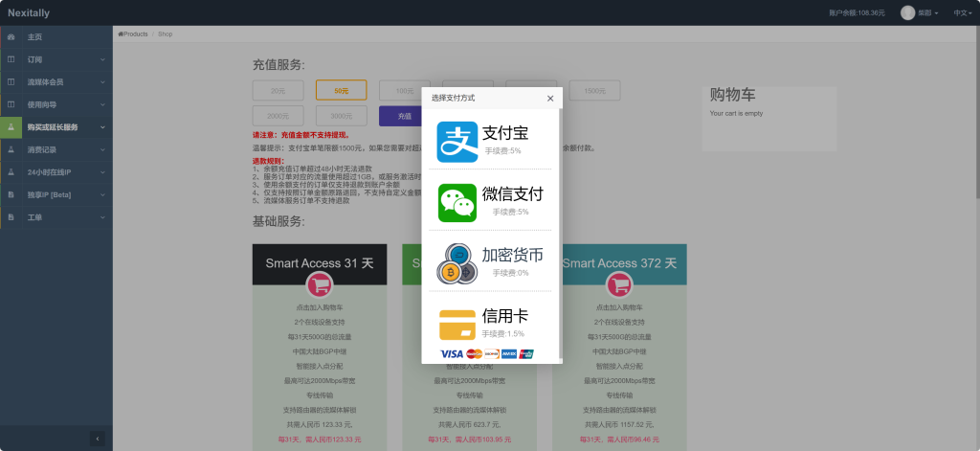Click the 信用卡 payment option label
Screen dimensions: 980x451
[x=505, y=316]
